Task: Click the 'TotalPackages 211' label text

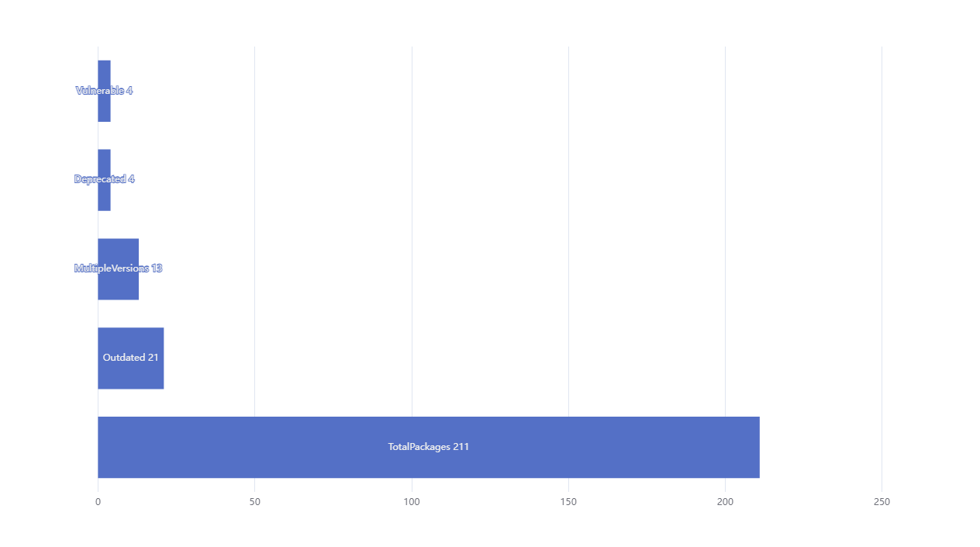Action: pos(428,447)
